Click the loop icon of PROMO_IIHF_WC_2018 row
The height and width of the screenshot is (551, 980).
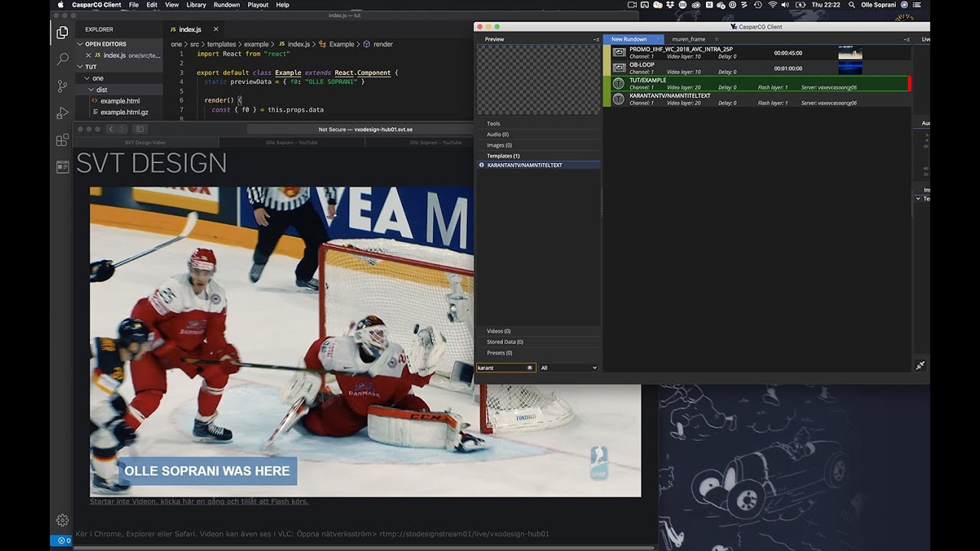coord(619,53)
